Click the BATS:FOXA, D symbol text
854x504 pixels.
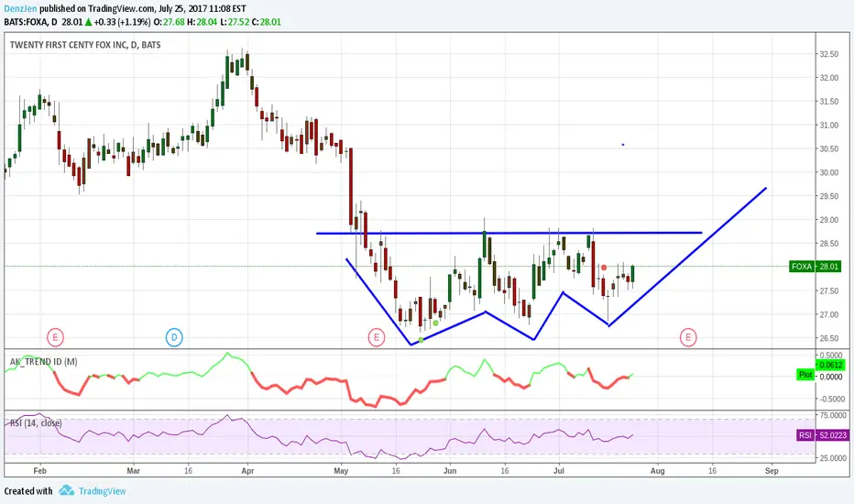[x=30, y=22]
